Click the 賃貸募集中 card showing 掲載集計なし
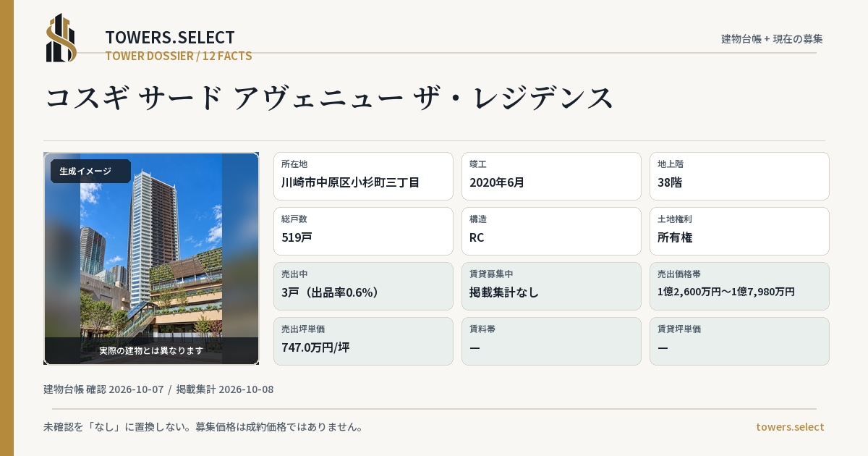 point(551,286)
